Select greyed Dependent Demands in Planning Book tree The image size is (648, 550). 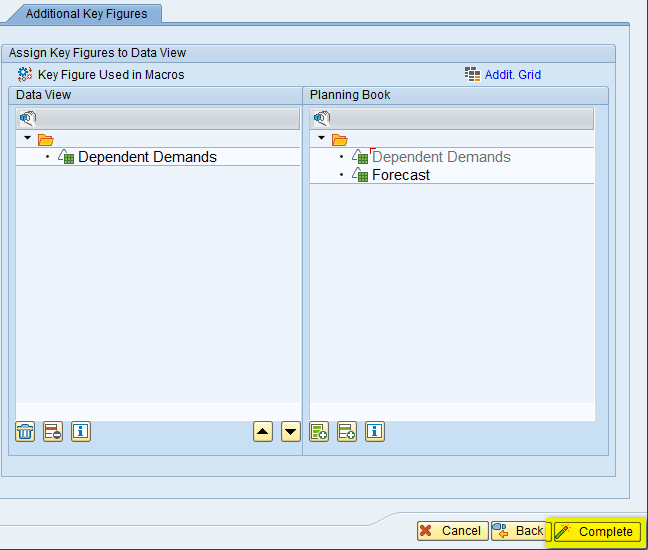click(x=441, y=157)
